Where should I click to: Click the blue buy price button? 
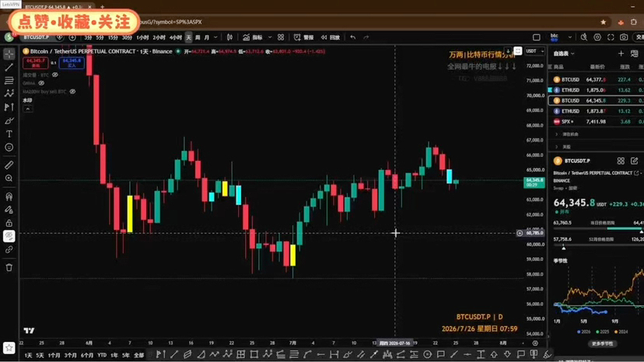[72, 62]
